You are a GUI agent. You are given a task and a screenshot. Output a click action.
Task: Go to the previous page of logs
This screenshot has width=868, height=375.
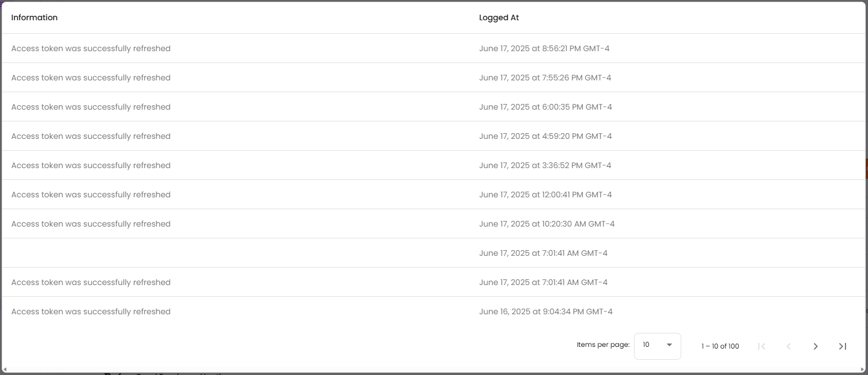point(789,346)
